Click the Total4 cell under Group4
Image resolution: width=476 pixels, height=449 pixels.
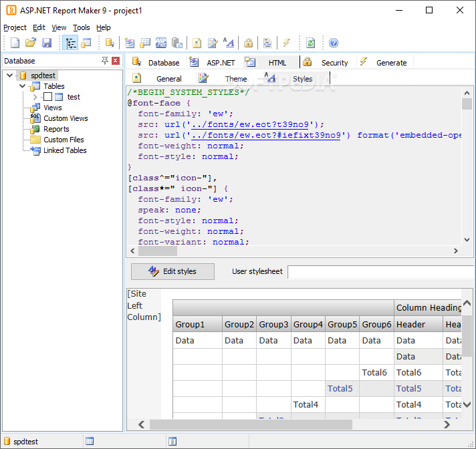(x=308, y=404)
